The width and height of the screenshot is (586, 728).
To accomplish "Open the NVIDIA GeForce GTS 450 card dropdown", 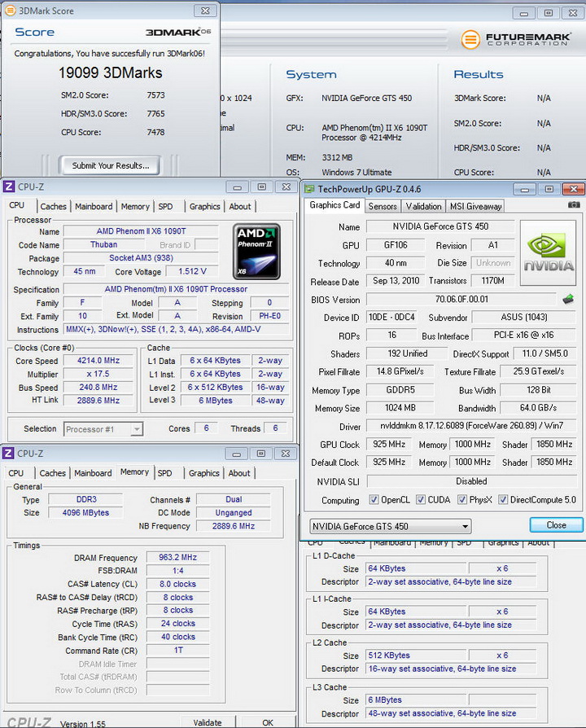I will (390, 527).
